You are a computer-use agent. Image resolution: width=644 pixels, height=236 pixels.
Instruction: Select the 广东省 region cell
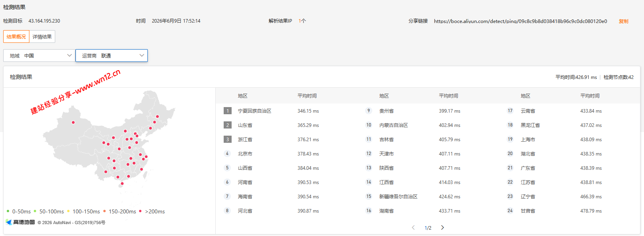[x=528, y=168]
